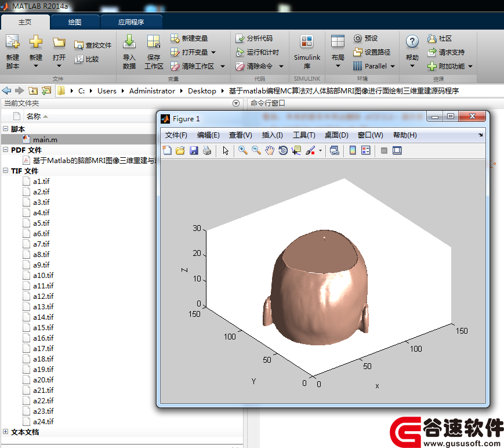Click the 请求支持 button
This screenshot has height=448, width=504.
point(446,52)
